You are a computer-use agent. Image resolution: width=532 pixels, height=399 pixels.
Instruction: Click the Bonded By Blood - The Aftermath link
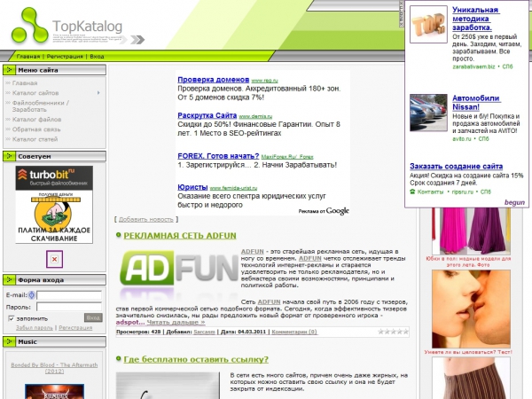[54, 368]
